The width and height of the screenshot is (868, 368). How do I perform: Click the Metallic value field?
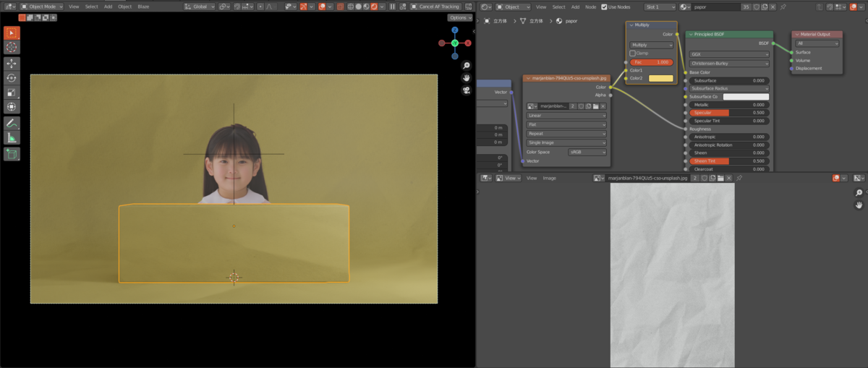point(729,105)
